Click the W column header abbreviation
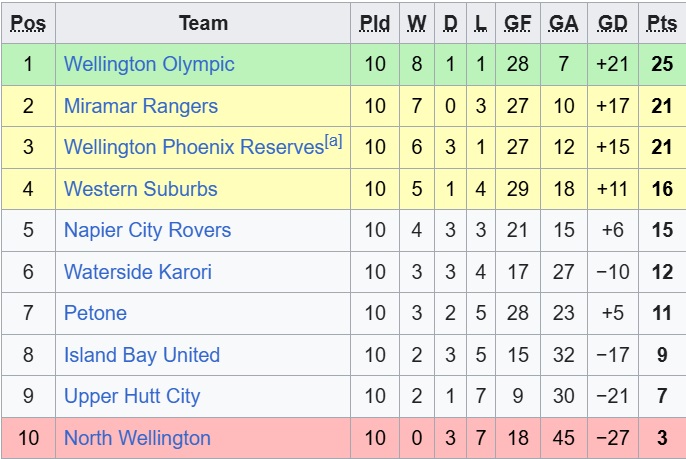Viewport: 686px width, 459px height. 417,23
